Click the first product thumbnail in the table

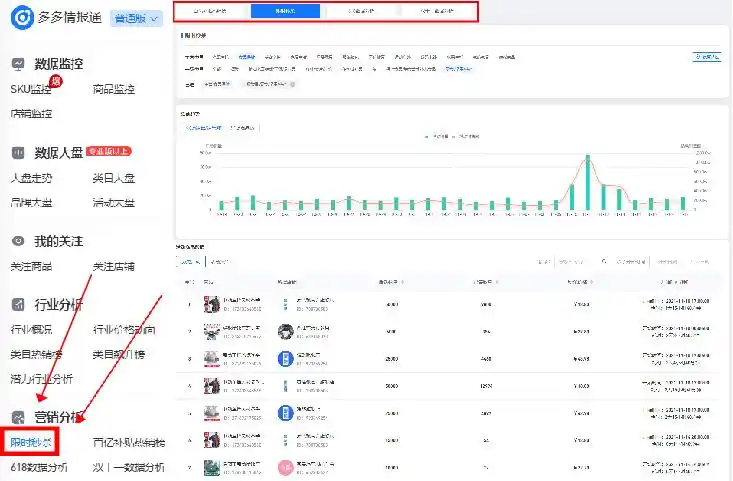pyautogui.click(x=211, y=304)
